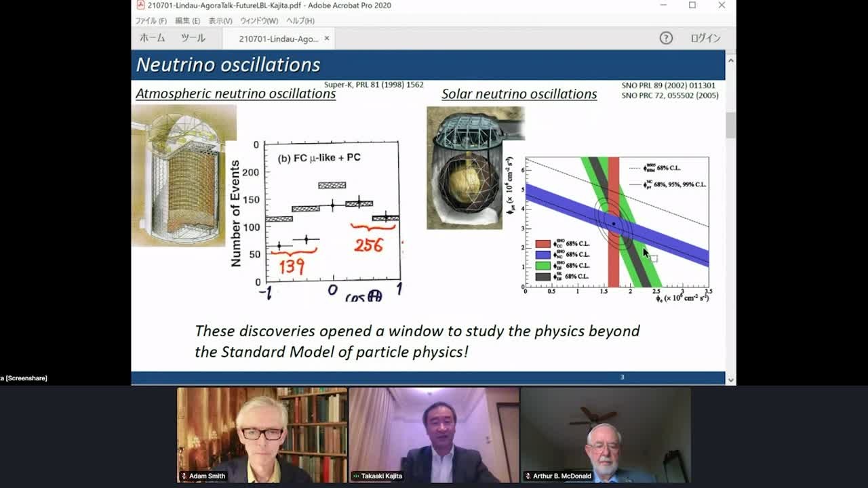This screenshot has width=868, height=488.
Task: Click the ログイン button
Action: click(706, 39)
